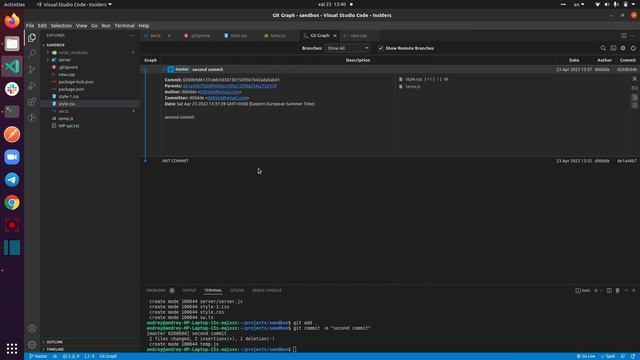This screenshot has height=360, width=640.
Task: Select the INIT COMMIT row
Action: click(x=390, y=161)
